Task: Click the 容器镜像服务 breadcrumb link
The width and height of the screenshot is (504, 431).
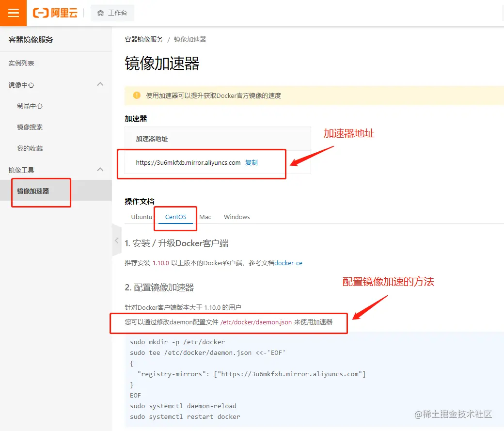Action: pyautogui.click(x=143, y=39)
